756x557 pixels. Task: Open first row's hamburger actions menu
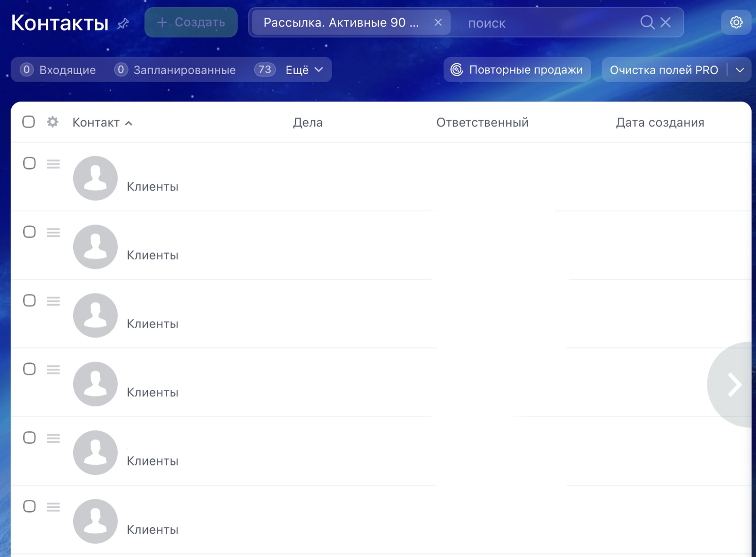[53, 164]
